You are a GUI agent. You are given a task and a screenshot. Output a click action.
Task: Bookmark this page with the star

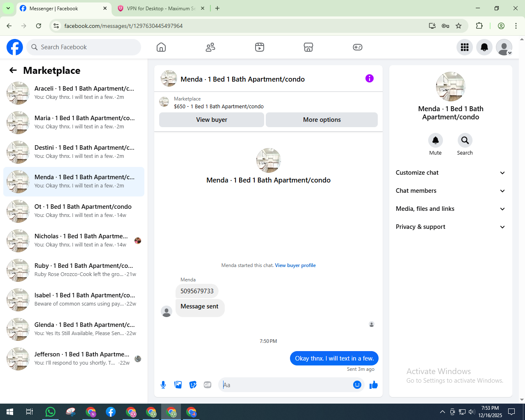click(x=459, y=26)
